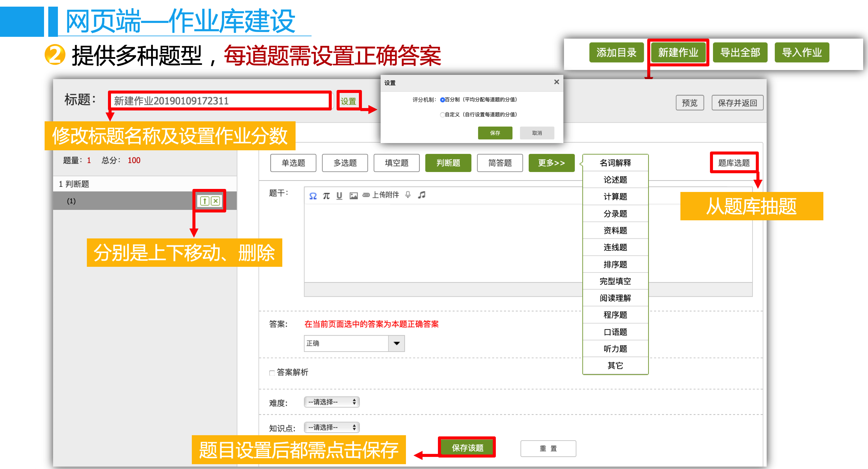
Task: Enable the 答案解析 checkbox
Action: point(272,372)
